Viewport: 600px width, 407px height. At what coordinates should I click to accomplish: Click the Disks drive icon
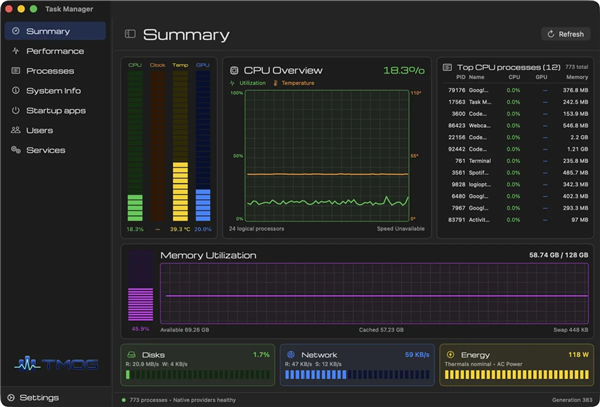click(132, 355)
